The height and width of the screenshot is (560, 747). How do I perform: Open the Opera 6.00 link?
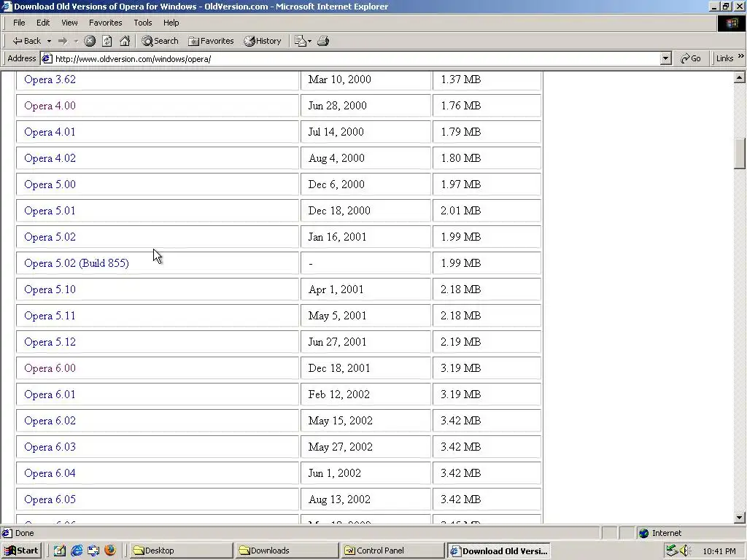[50, 368]
